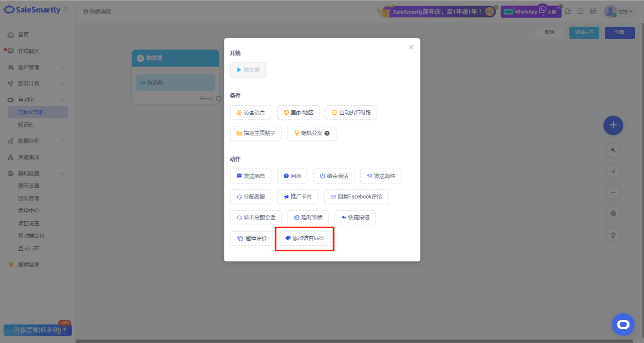
Task: Add the 添加访客标签 action
Action: tap(305, 238)
